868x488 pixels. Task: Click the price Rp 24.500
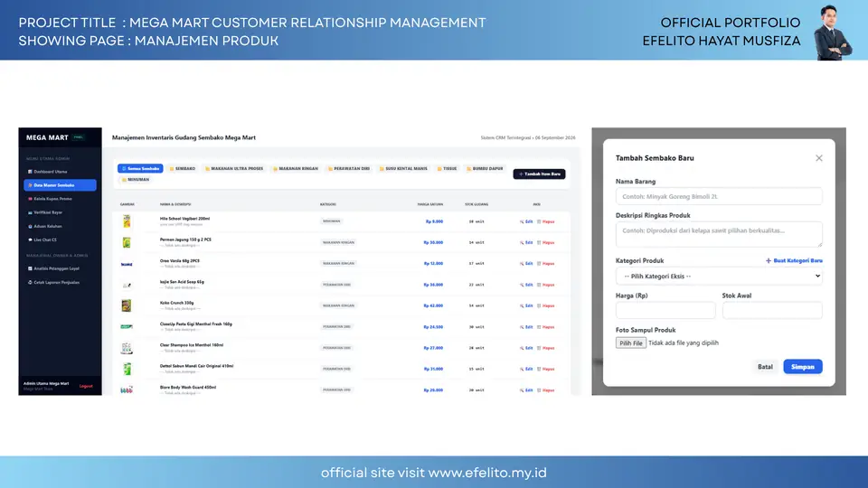[x=433, y=327]
